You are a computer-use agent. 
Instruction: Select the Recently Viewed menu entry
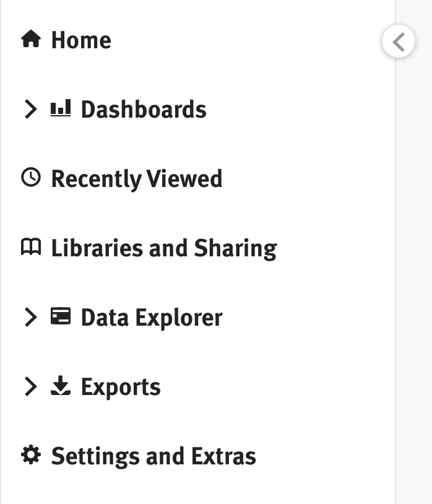click(137, 178)
